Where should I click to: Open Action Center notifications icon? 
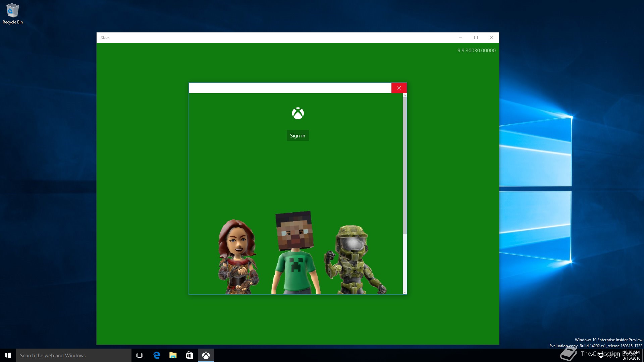click(x=617, y=355)
